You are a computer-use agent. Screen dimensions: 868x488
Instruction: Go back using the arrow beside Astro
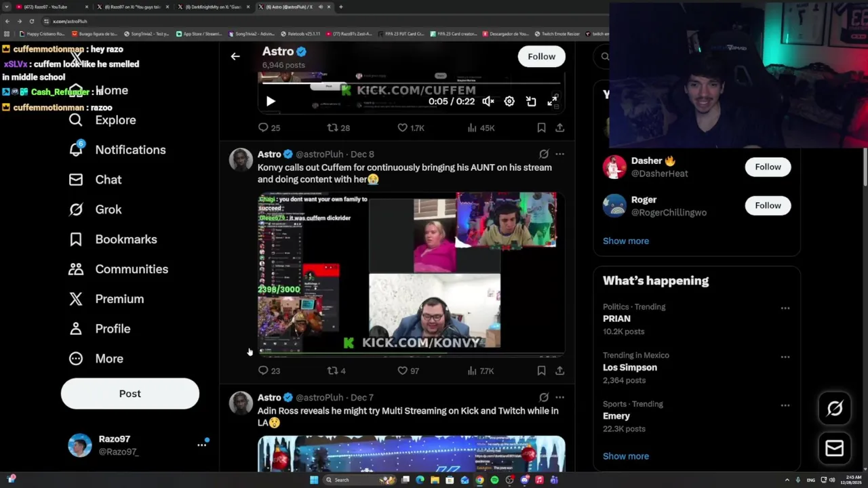(235, 57)
